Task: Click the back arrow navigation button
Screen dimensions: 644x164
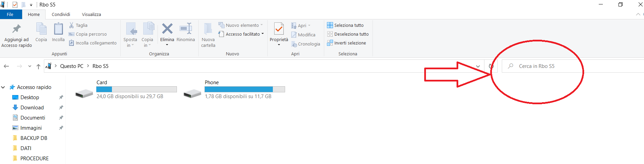Action: click(x=6, y=66)
